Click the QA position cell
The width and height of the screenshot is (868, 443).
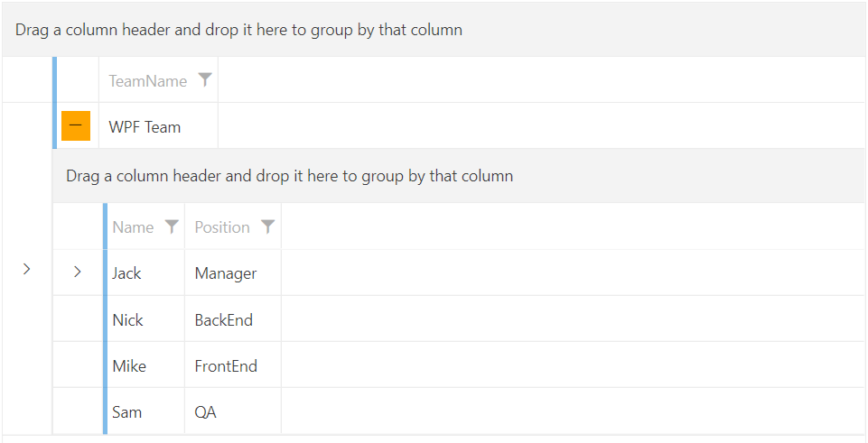coord(206,412)
